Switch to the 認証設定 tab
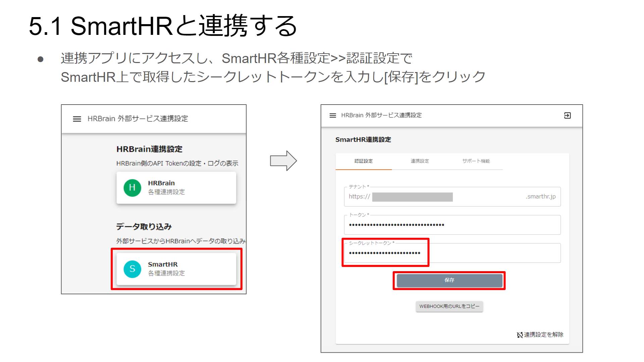 click(x=364, y=161)
